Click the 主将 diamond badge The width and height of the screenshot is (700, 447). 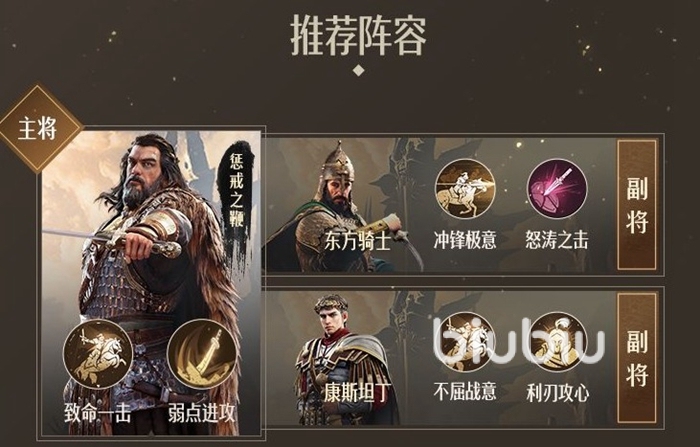tap(38, 129)
